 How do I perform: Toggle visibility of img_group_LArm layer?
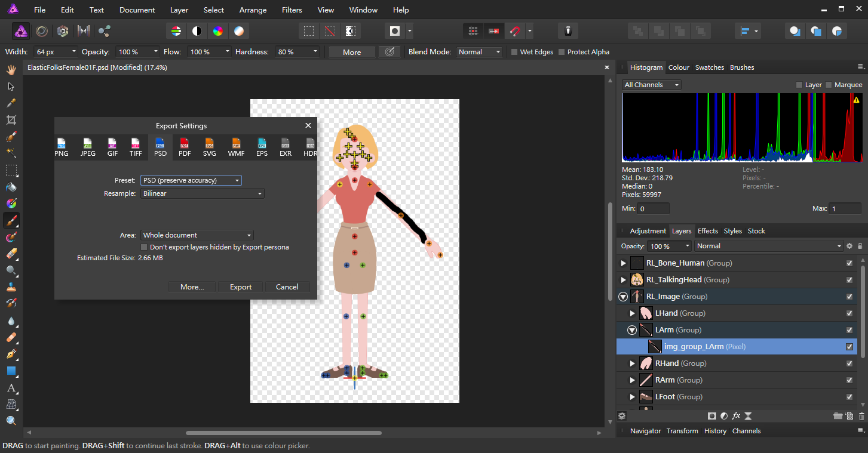point(849,347)
